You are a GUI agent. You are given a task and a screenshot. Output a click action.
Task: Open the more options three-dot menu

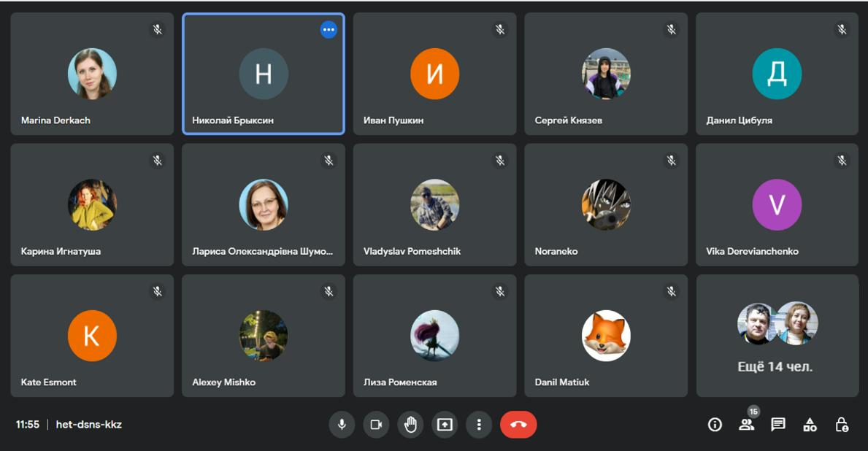point(479,425)
